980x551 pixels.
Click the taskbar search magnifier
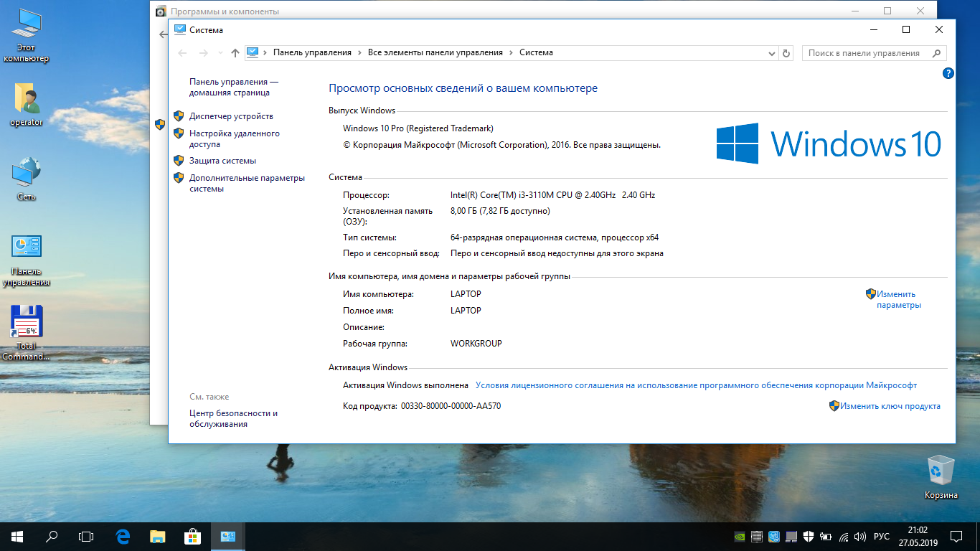tap(52, 536)
